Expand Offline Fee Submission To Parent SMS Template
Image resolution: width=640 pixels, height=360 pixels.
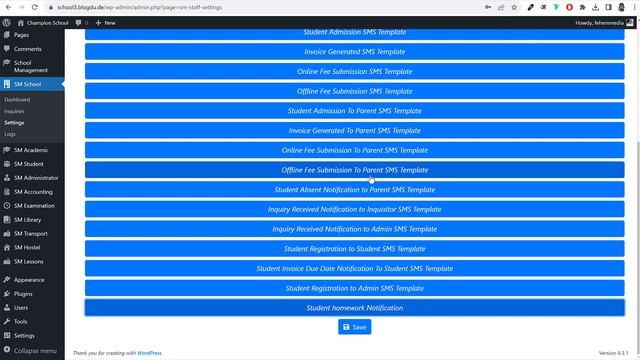(354, 170)
